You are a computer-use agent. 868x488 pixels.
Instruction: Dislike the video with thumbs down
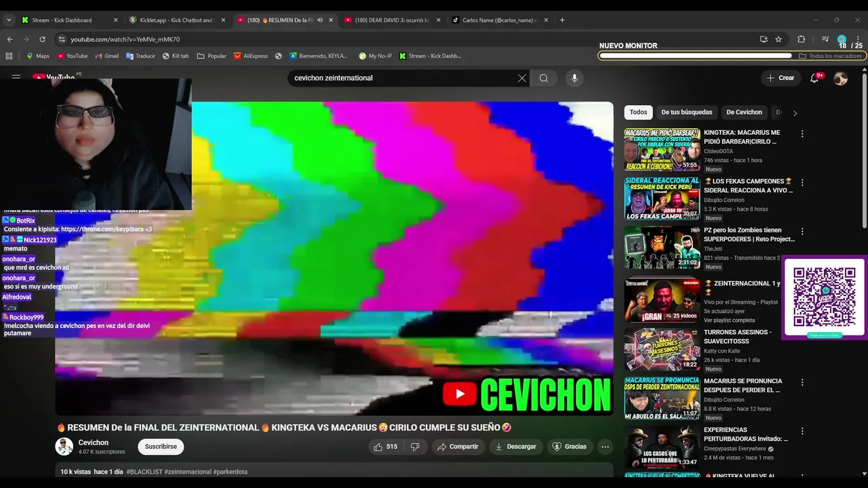click(415, 447)
